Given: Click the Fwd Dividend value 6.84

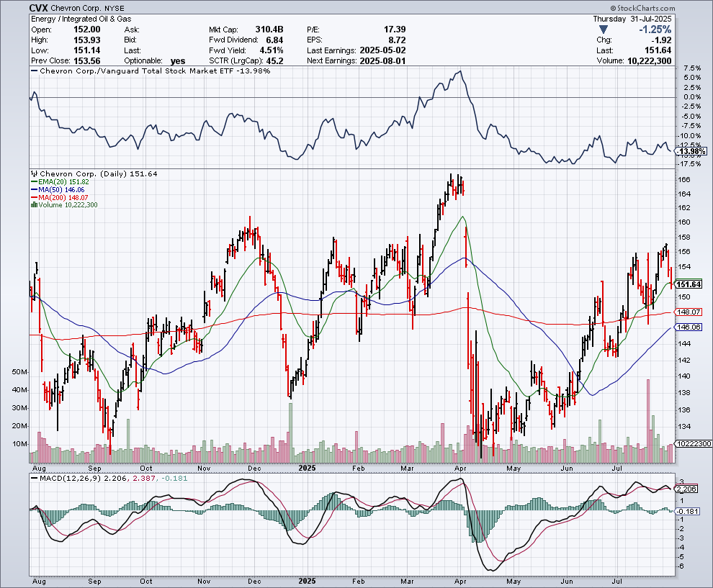Looking at the screenshot, I should [x=274, y=40].
